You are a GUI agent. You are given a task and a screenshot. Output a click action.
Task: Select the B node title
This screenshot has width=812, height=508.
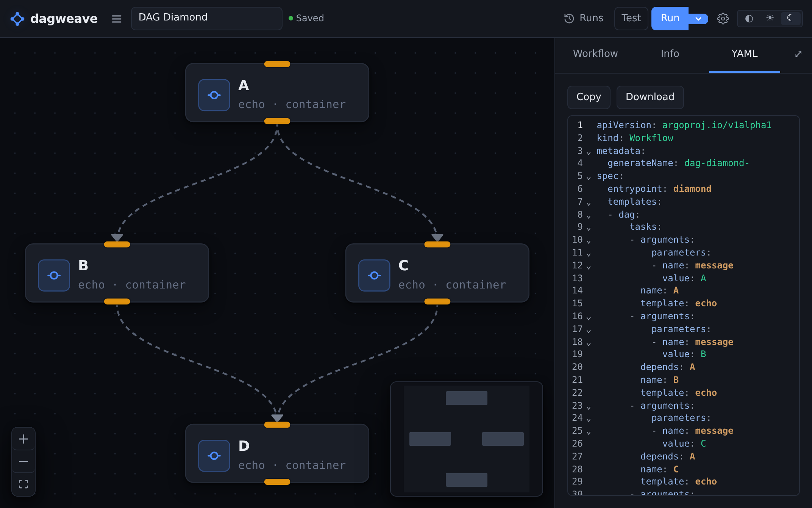click(x=83, y=265)
